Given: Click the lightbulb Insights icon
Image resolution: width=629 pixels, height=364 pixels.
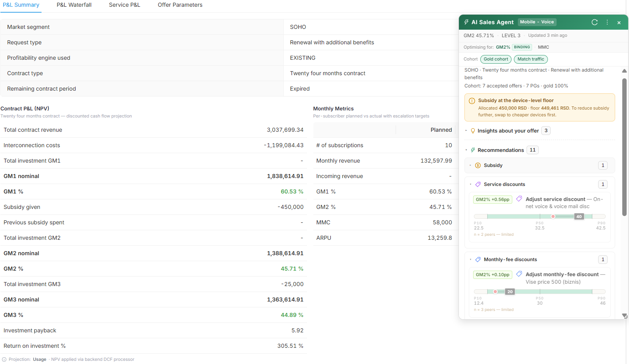Looking at the screenshot, I should pos(473,131).
